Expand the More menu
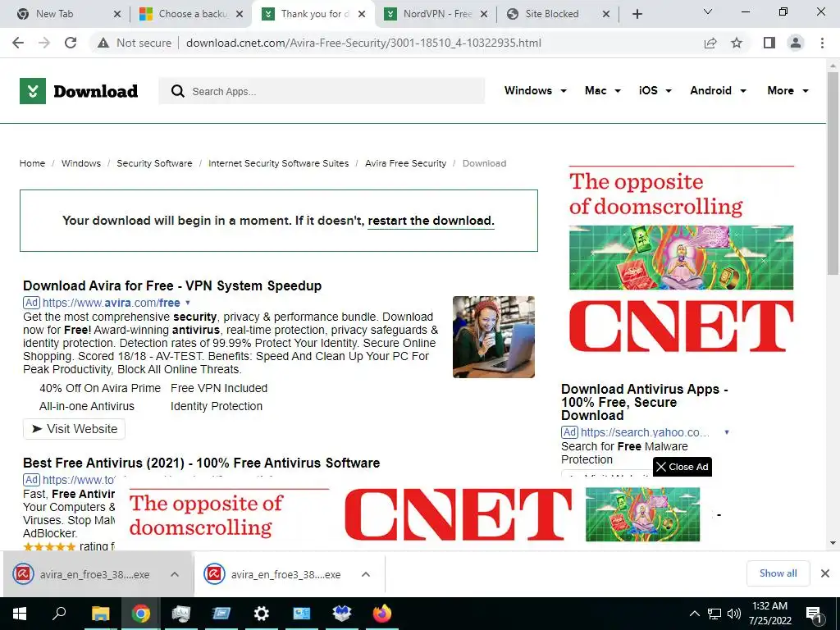The width and height of the screenshot is (840, 630). coord(787,90)
